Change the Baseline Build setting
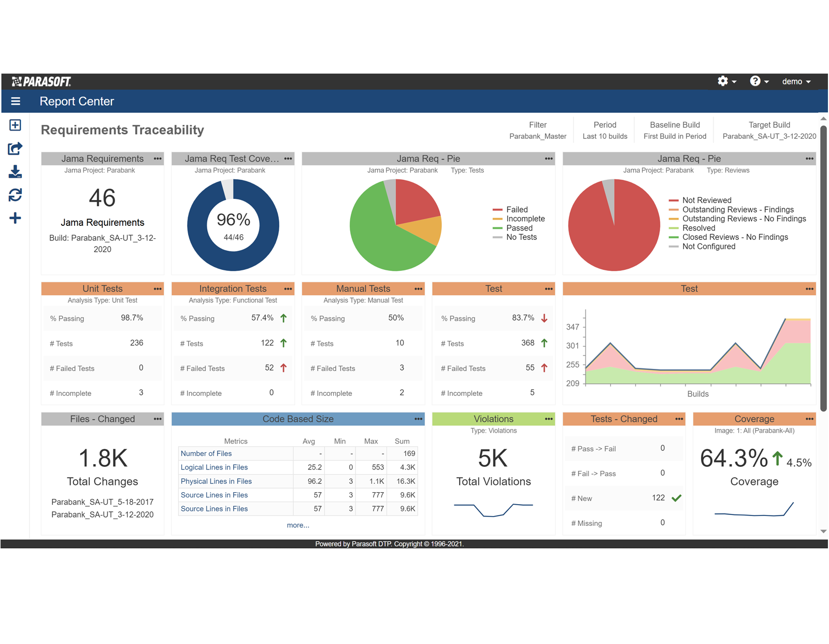Image resolution: width=829 pixels, height=644 pixels. (675, 131)
